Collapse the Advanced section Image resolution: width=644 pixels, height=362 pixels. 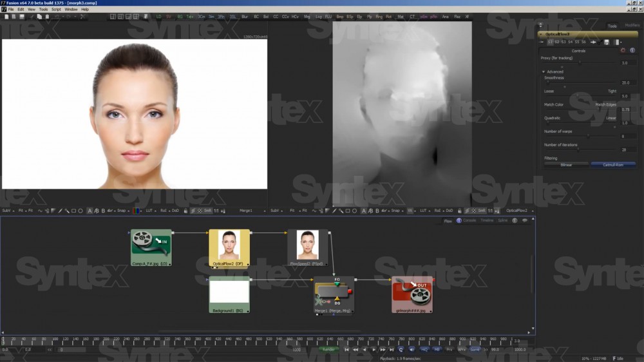tap(544, 71)
